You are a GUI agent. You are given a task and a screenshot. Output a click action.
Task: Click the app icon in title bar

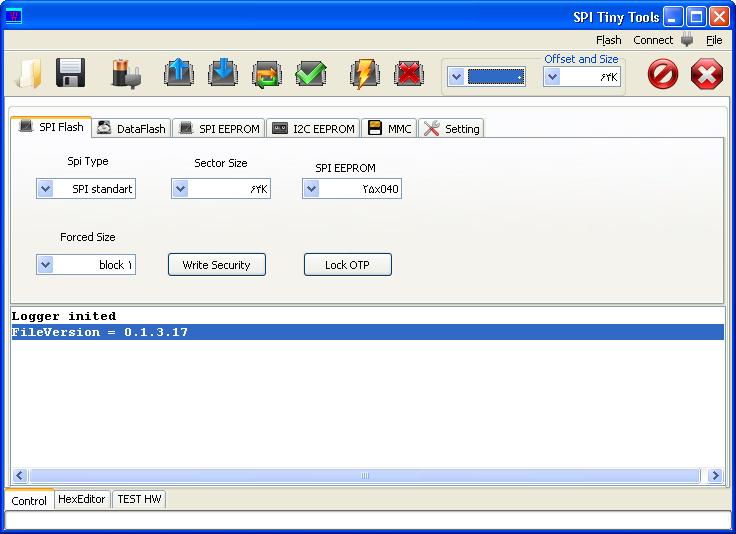pos(14,16)
